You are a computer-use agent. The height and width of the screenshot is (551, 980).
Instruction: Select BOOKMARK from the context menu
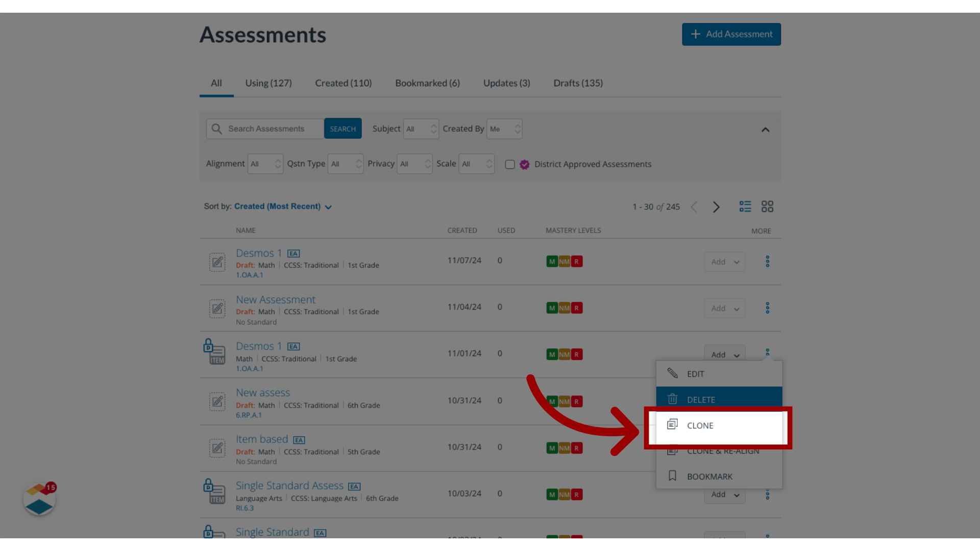point(719,477)
